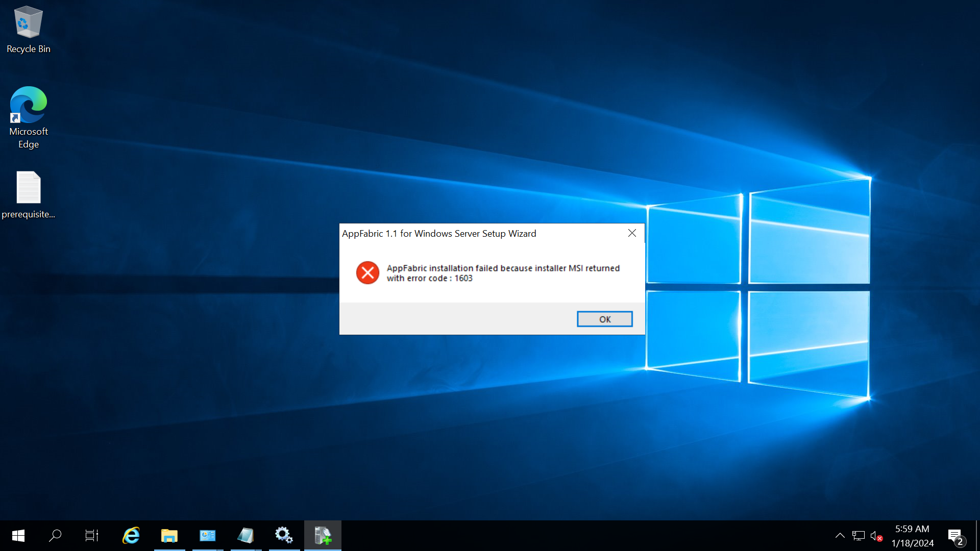
Task: Open the Windows Start menu
Action: click(x=18, y=536)
